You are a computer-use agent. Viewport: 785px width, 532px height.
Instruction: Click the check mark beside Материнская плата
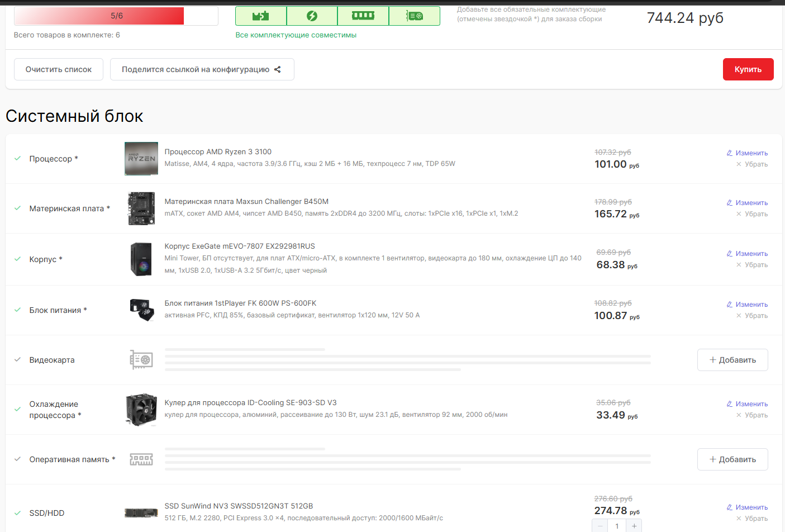pos(18,208)
